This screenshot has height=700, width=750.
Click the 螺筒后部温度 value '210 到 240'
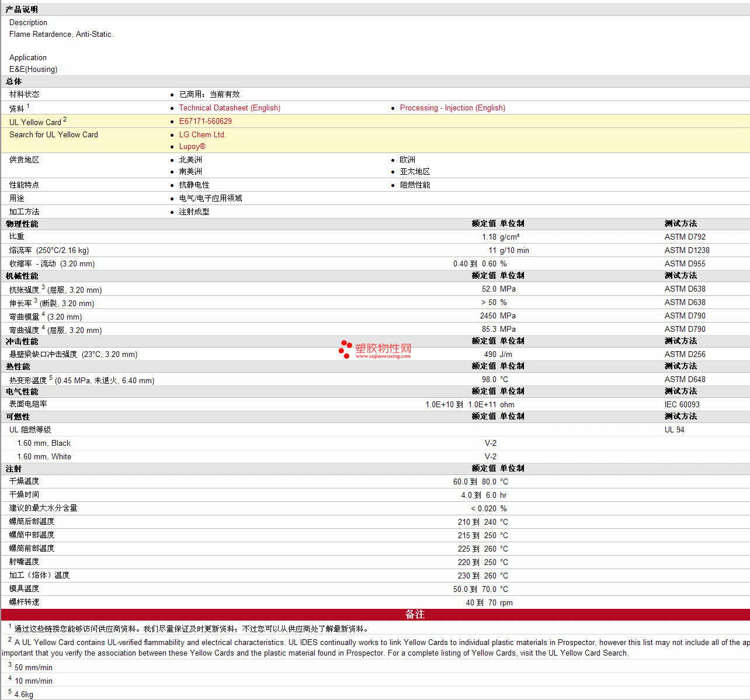(x=477, y=522)
